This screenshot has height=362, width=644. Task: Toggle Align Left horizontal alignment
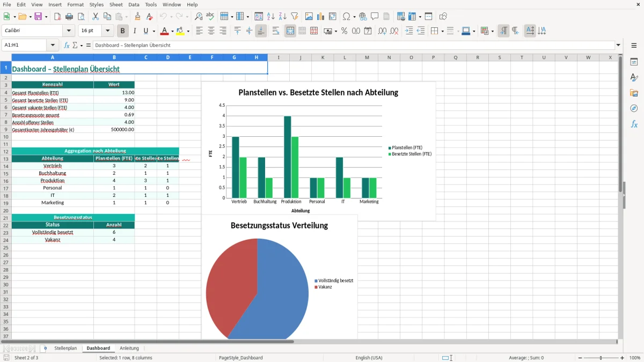click(x=200, y=31)
